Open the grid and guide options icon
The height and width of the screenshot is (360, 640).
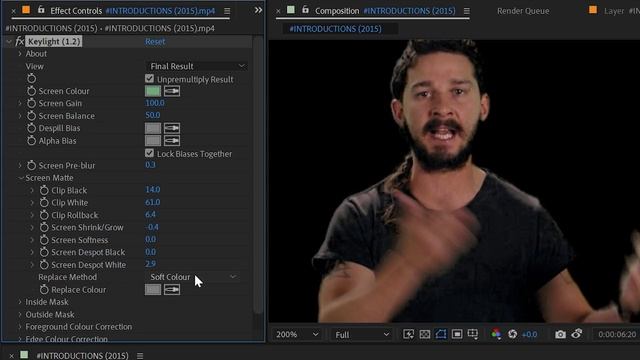(473, 334)
